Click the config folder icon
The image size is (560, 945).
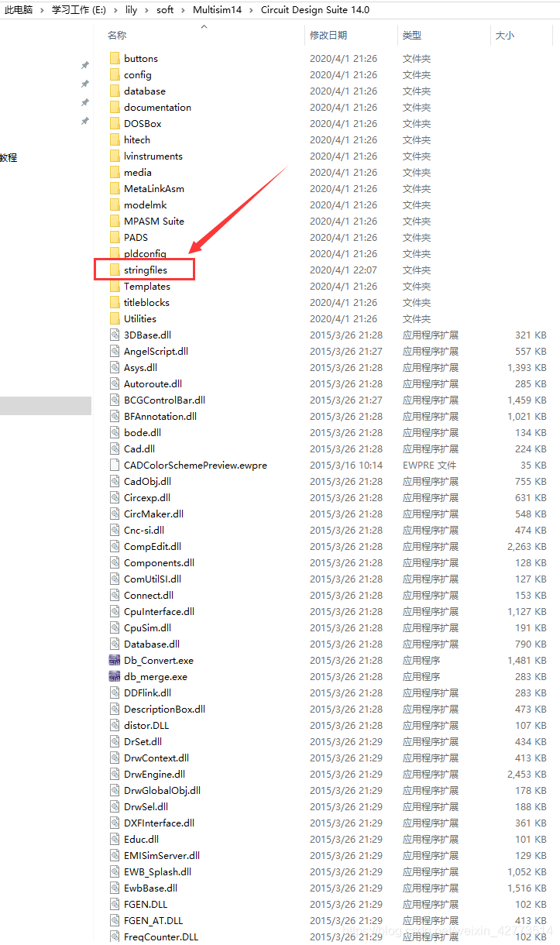coord(115,74)
